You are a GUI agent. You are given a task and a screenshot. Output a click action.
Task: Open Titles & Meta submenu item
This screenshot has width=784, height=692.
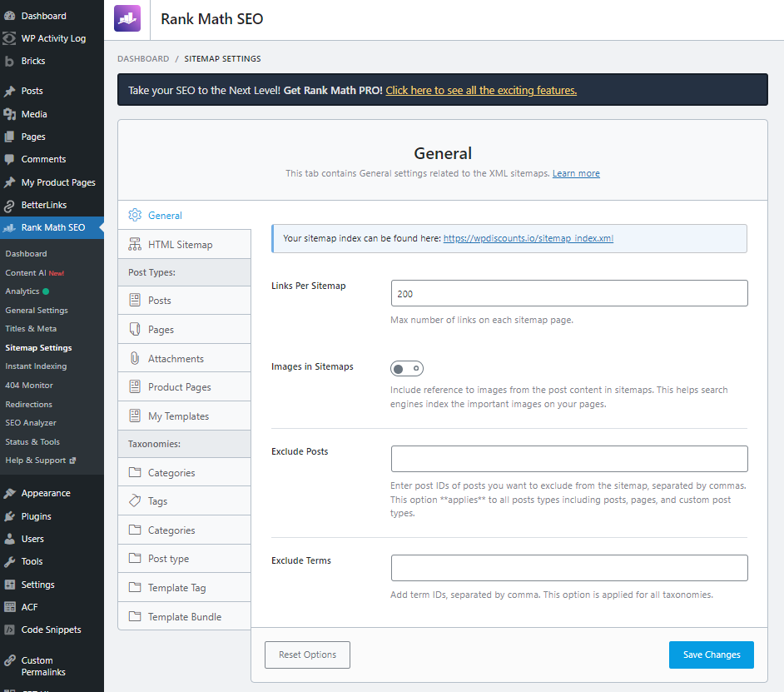(31, 329)
